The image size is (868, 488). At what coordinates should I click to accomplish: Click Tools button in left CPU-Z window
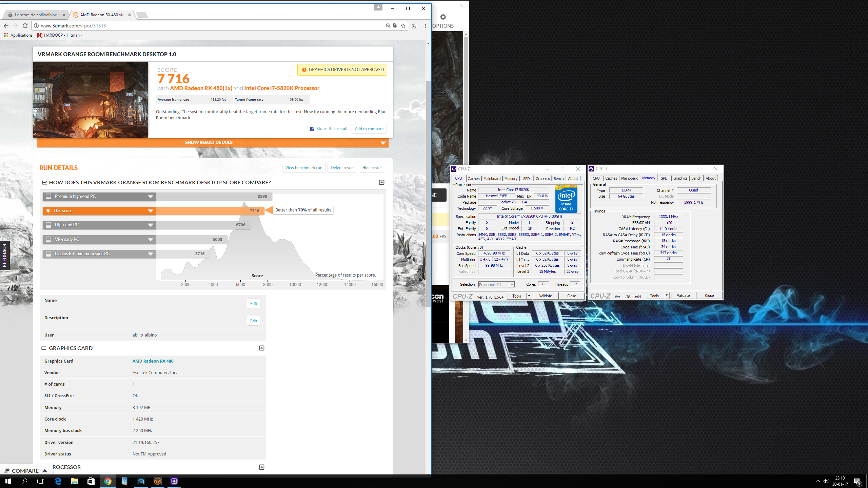[x=517, y=296]
